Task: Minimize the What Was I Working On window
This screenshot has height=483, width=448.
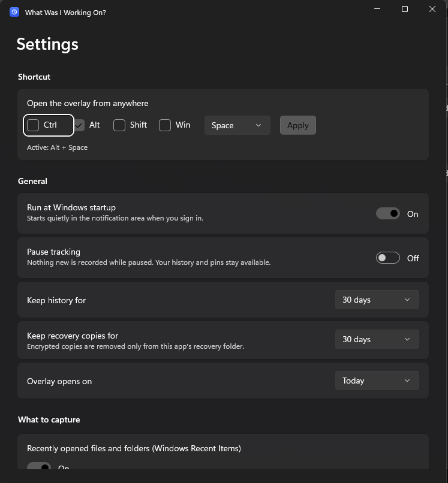Action: pos(377,9)
